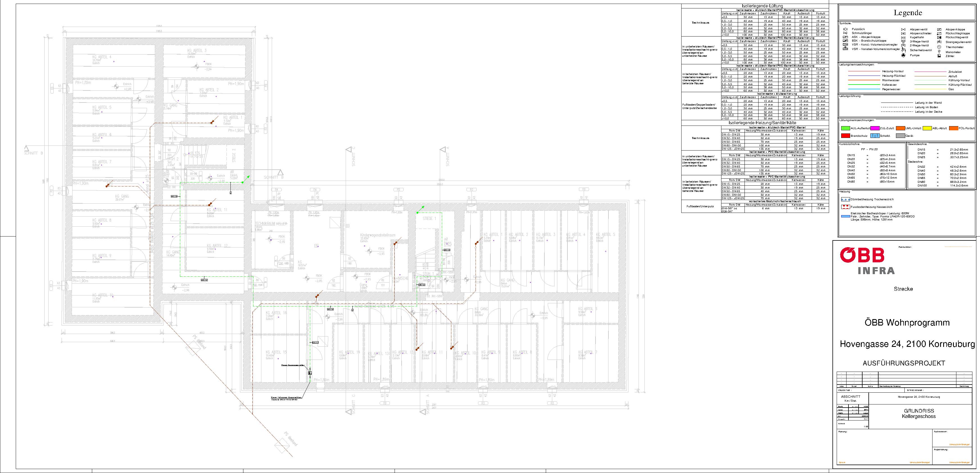Select the Manometer symbol
Viewport: 980px width, 473px height.
point(939,52)
